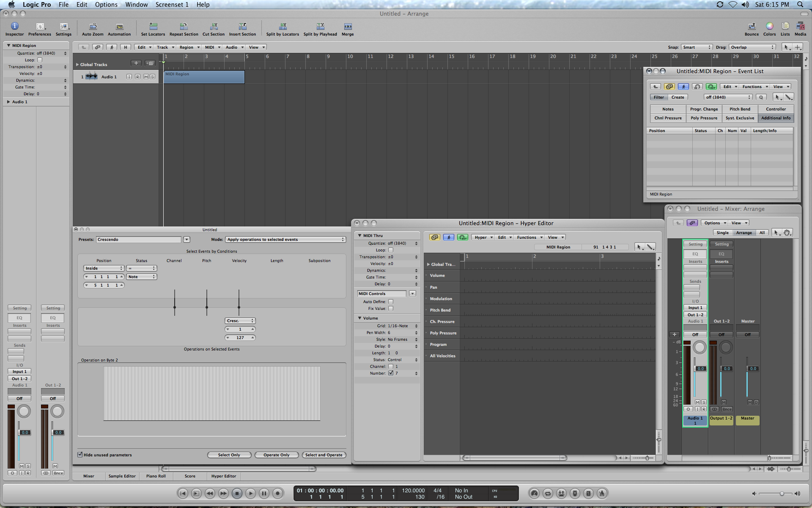Click the Operate Only button
Screen dimensions: 812x508
pos(277,455)
